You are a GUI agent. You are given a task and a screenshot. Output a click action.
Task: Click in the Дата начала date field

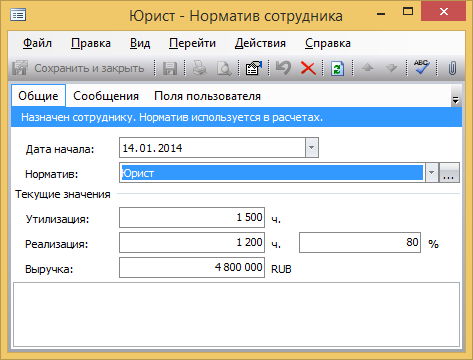pos(212,147)
